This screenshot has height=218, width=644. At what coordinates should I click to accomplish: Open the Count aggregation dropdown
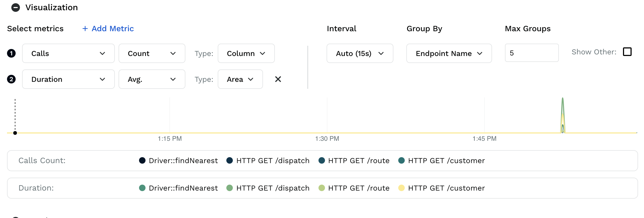(152, 53)
